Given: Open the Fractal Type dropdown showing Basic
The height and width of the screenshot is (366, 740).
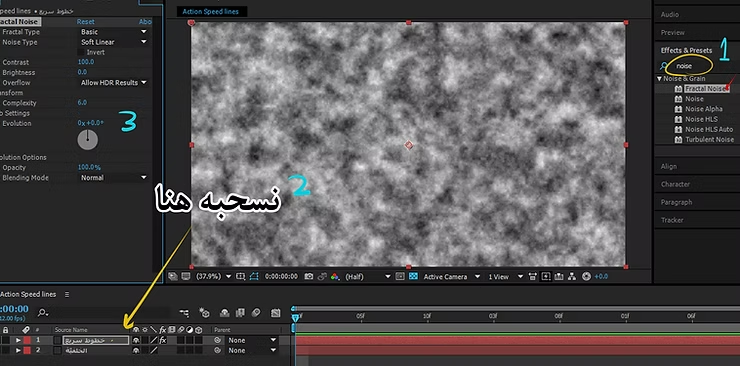Looking at the screenshot, I should pyautogui.click(x=114, y=32).
